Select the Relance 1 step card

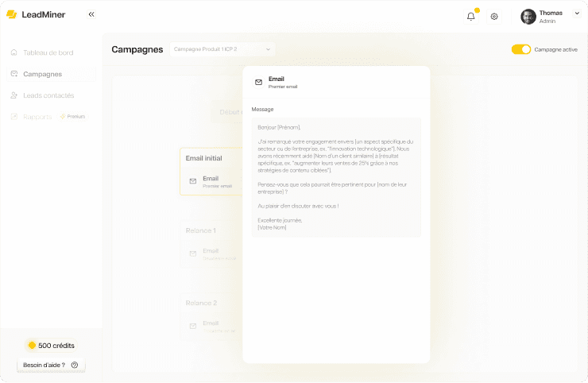(x=211, y=244)
